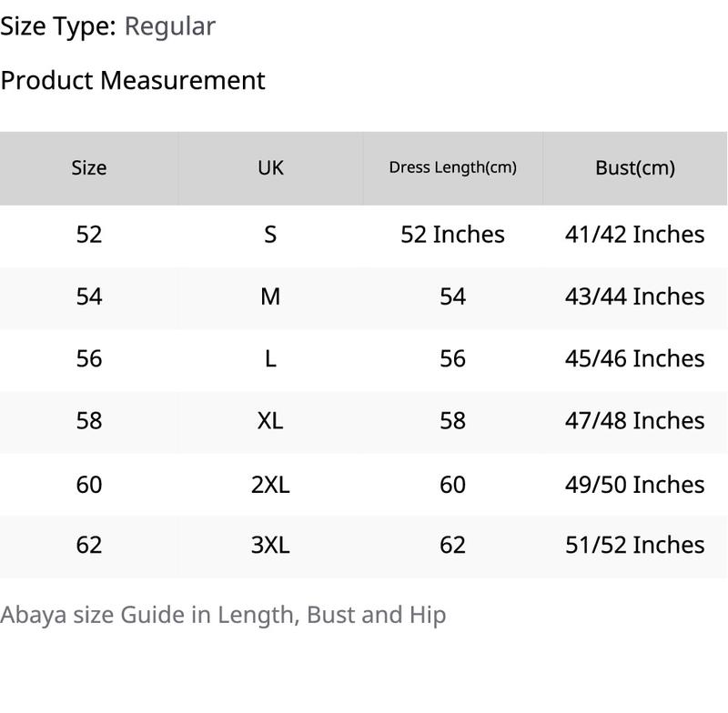Select the Product Measurement heading
Image resolution: width=728 pixels, height=713 pixels.
[133, 80]
